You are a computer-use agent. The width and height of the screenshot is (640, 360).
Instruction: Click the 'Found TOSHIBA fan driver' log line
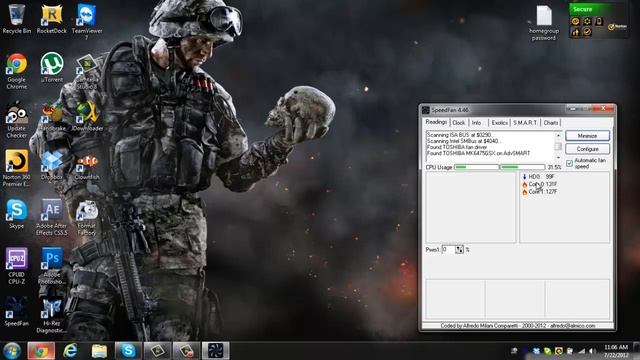[x=457, y=147]
